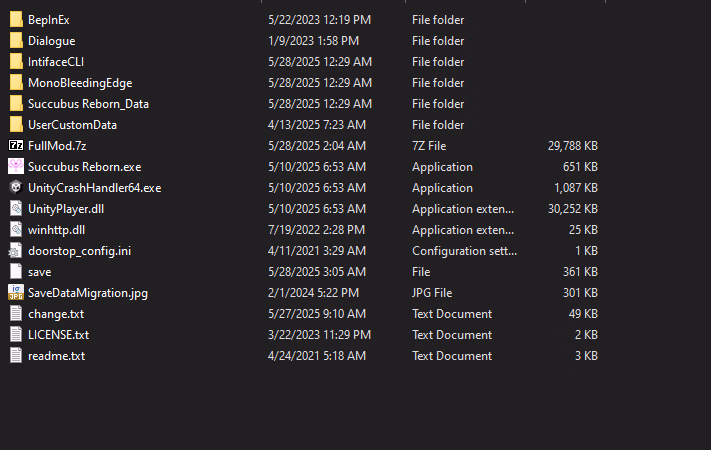
Task: Select the readme.txt file name
Action: (57, 356)
